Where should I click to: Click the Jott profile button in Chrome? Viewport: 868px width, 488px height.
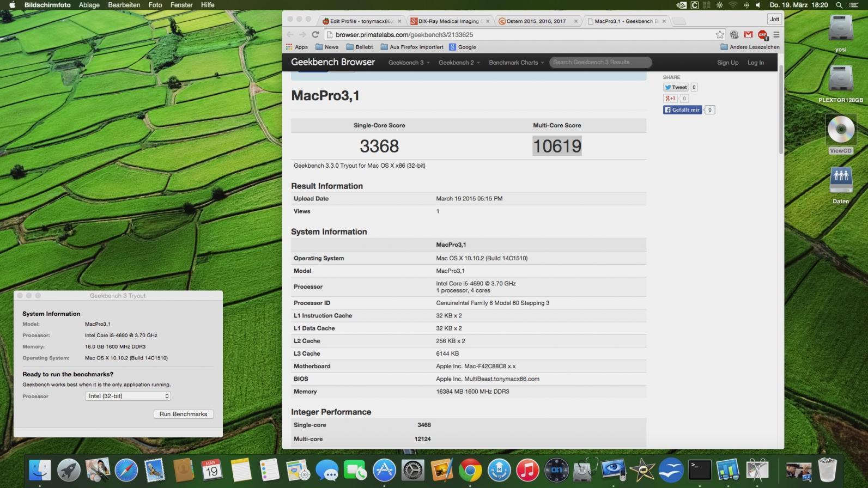pos(774,19)
